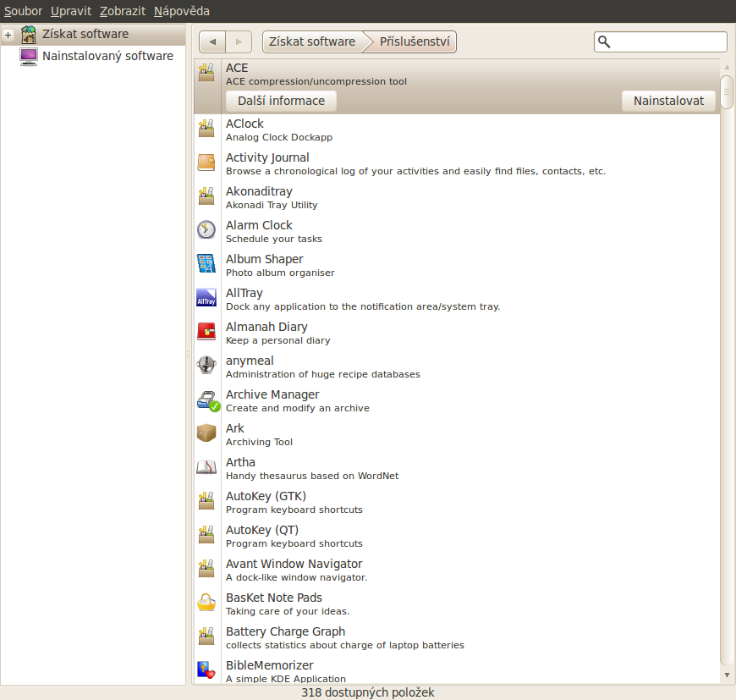Viewport: 736px width, 700px height.
Task: Select the AllTray entry title
Action: tap(244, 293)
